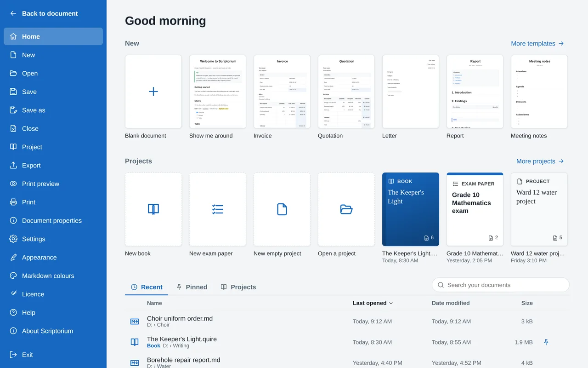This screenshot has height=368, width=588.
Task: Follow the More projects link
Action: pyautogui.click(x=540, y=161)
